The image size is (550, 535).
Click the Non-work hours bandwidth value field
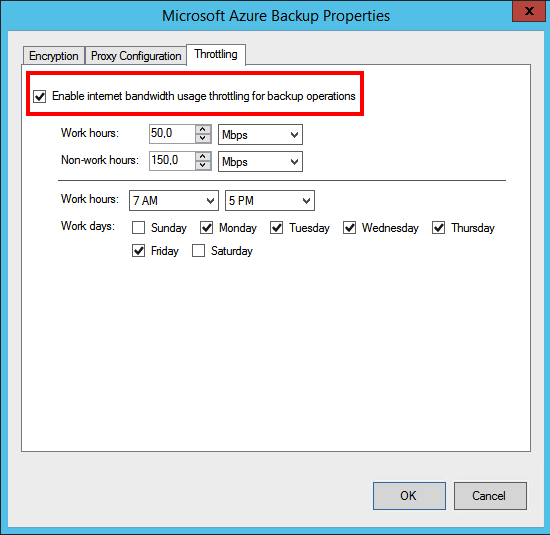[172, 161]
